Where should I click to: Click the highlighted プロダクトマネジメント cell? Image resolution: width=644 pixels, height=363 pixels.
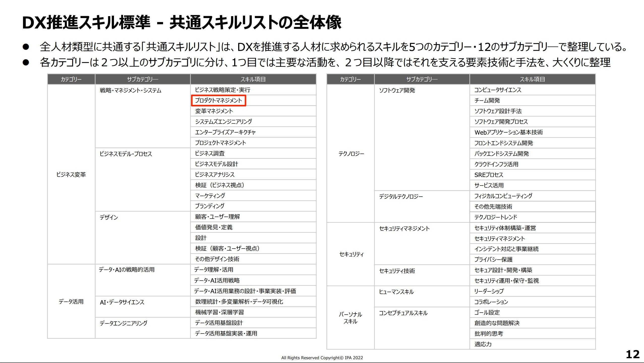pos(218,101)
